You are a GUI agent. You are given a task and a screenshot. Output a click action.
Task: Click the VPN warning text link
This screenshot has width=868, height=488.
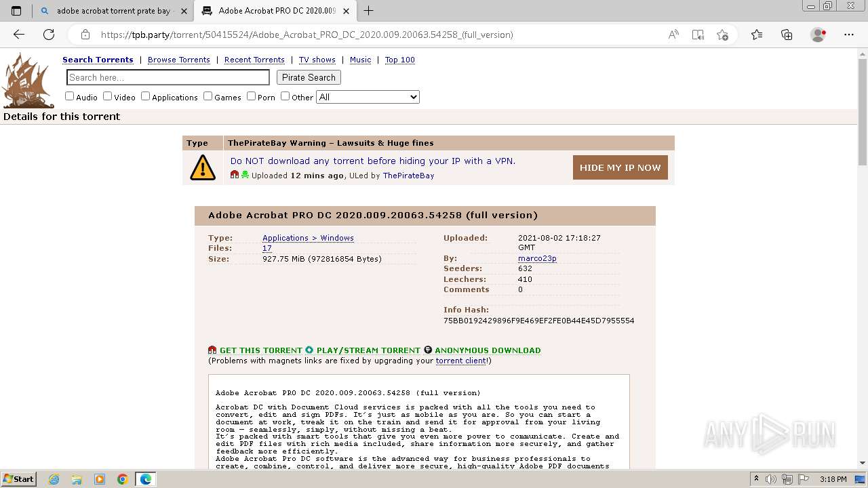373,161
